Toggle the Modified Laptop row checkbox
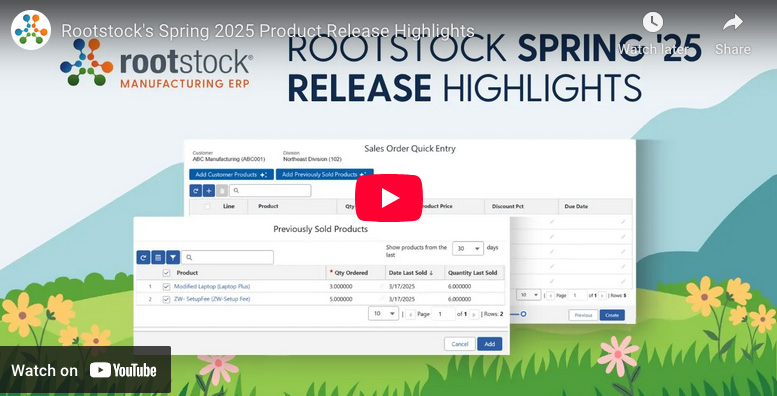This screenshot has height=396, width=777. [x=166, y=286]
